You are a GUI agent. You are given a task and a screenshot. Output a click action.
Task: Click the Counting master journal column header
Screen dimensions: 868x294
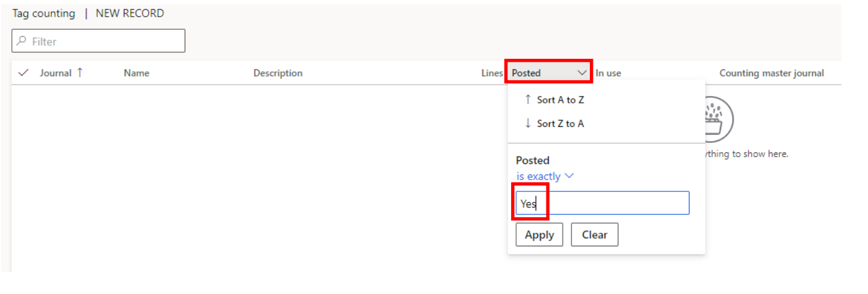click(771, 73)
